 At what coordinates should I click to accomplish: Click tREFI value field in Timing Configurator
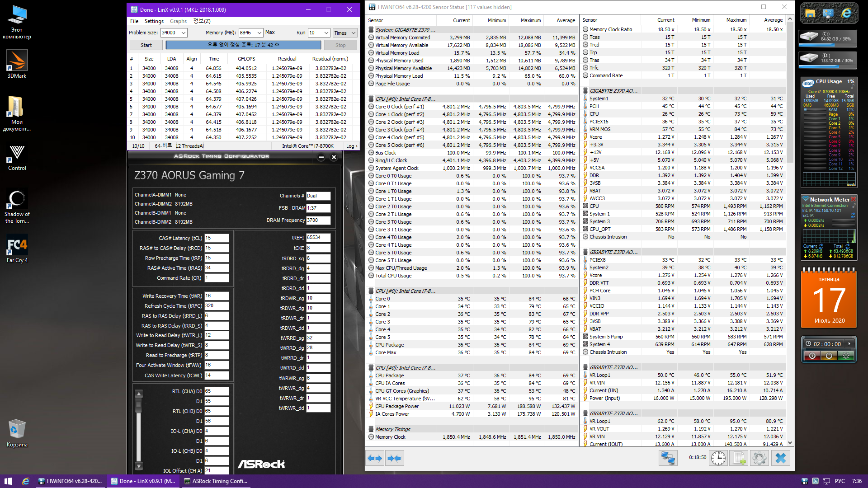click(318, 238)
